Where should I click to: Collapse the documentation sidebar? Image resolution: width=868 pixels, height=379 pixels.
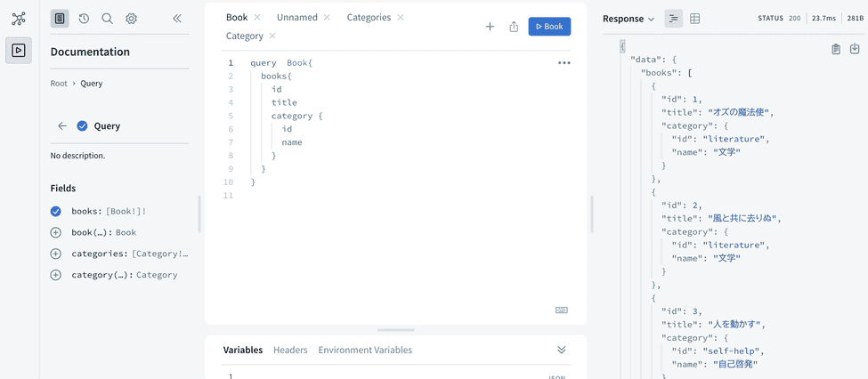[177, 19]
